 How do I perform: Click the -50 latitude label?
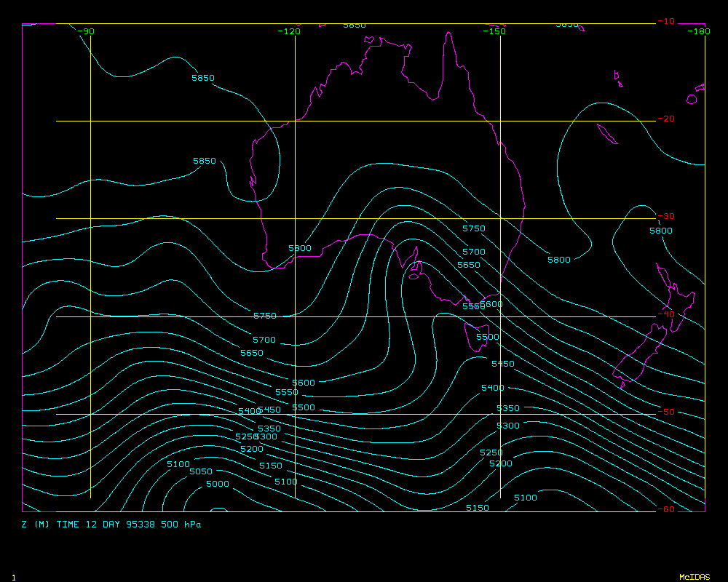(665, 412)
